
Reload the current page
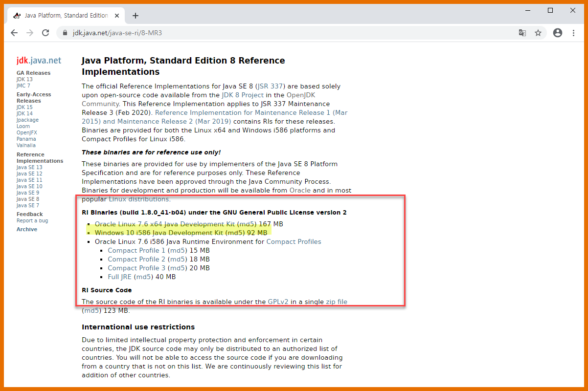pyautogui.click(x=45, y=33)
